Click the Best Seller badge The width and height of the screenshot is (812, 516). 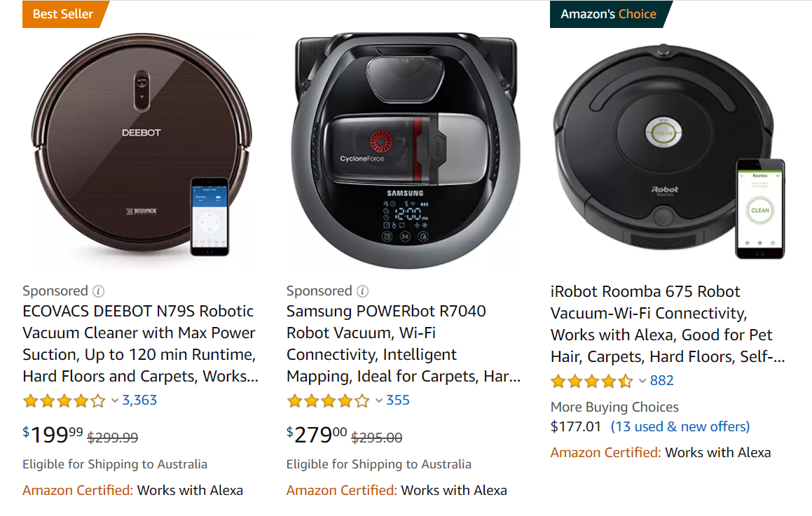63,14
